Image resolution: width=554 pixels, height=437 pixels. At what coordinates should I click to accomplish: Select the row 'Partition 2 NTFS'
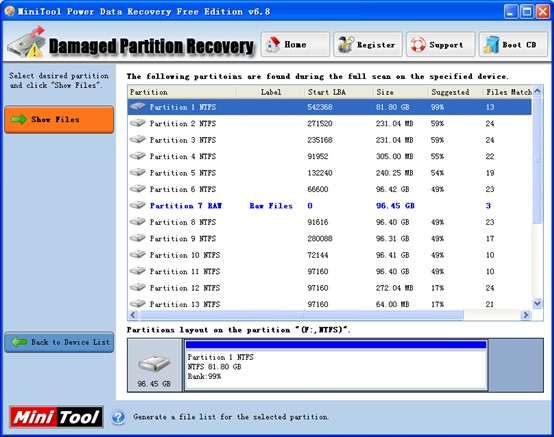pyautogui.click(x=330, y=123)
